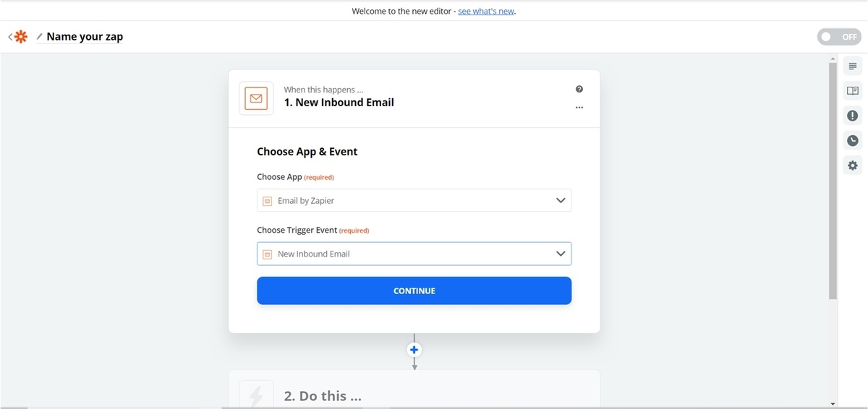Click the Email by Zapier app icon in dropdown
Image resolution: width=868 pixels, height=409 pixels.
[x=267, y=201]
